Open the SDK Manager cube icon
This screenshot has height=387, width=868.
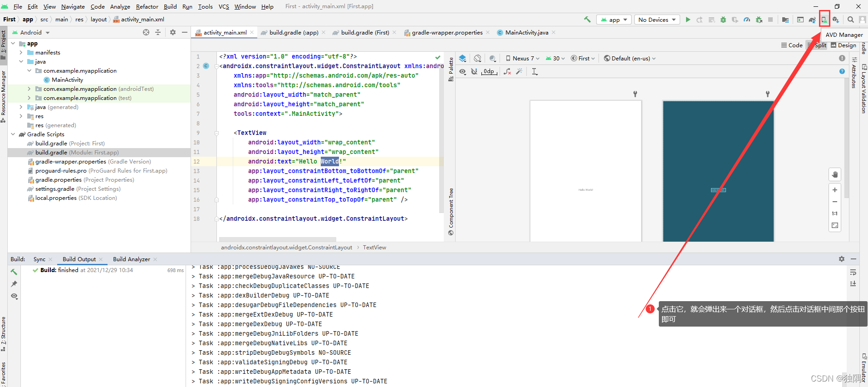[x=836, y=20]
